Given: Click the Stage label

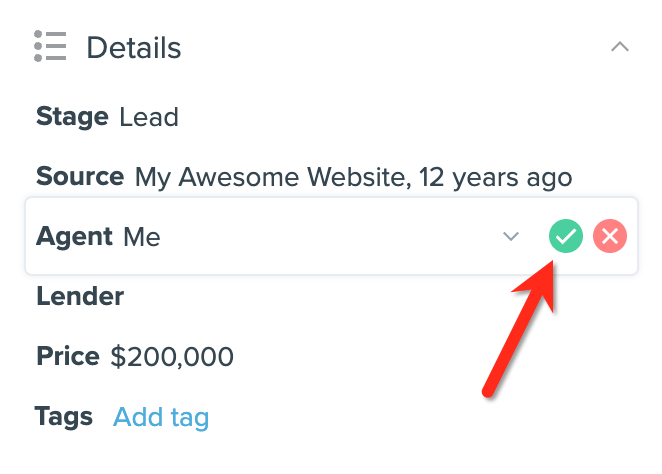Looking at the screenshot, I should pyautogui.click(x=72, y=117).
